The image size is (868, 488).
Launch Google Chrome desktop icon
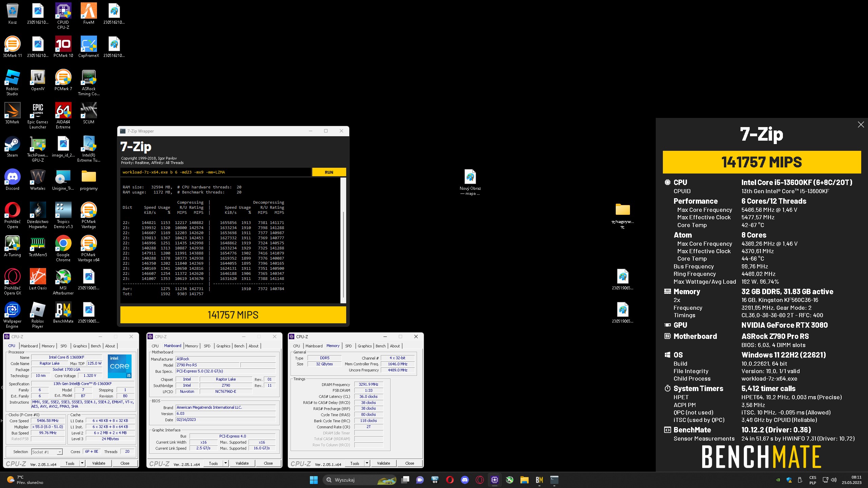[x=63, y=248]
